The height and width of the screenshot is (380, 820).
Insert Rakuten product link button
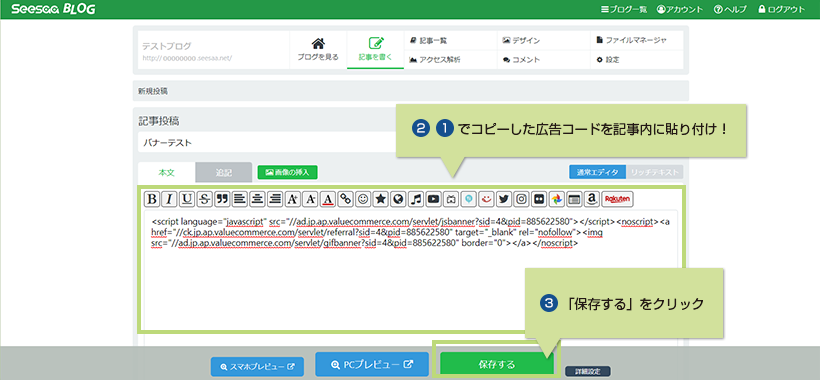coord(618,199)
